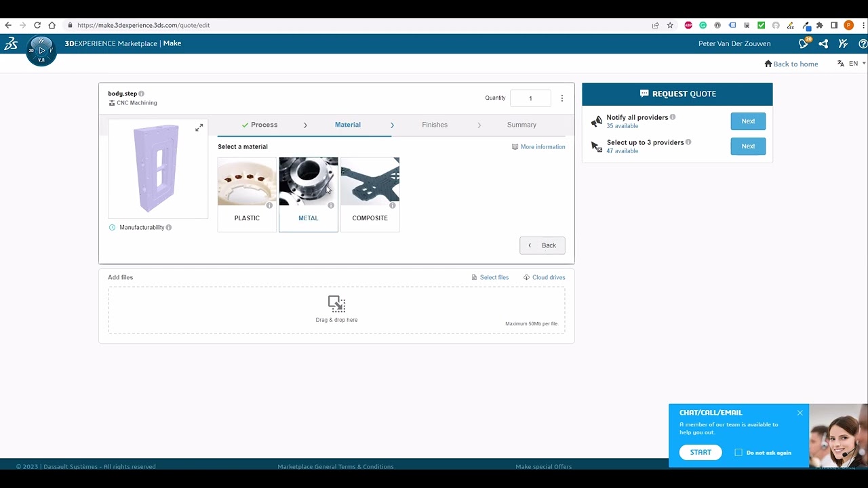868x488 pixels.
Task: Open info for Plastic material
Action: [x=269, y=205]
